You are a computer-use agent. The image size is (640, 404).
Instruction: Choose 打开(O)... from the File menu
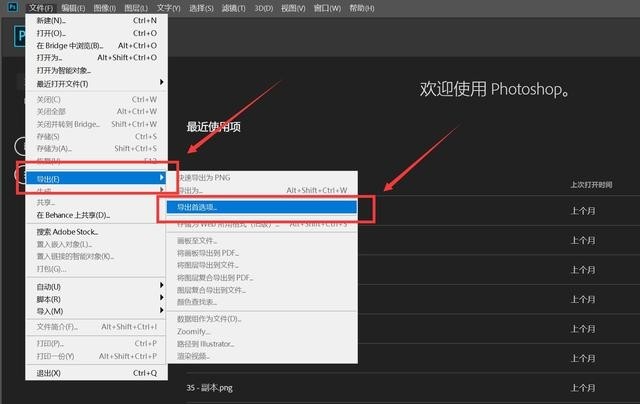(x=96, y=33)
